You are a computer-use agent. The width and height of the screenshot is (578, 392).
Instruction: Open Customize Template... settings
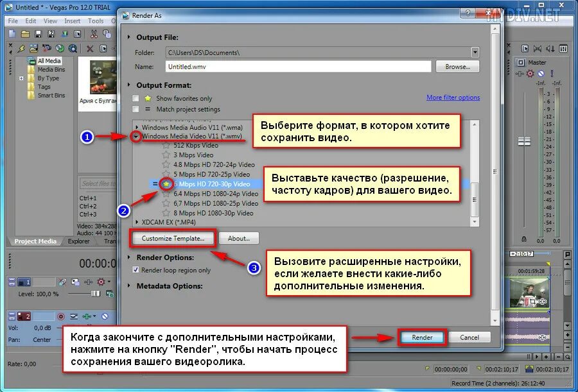click(173, 239)
